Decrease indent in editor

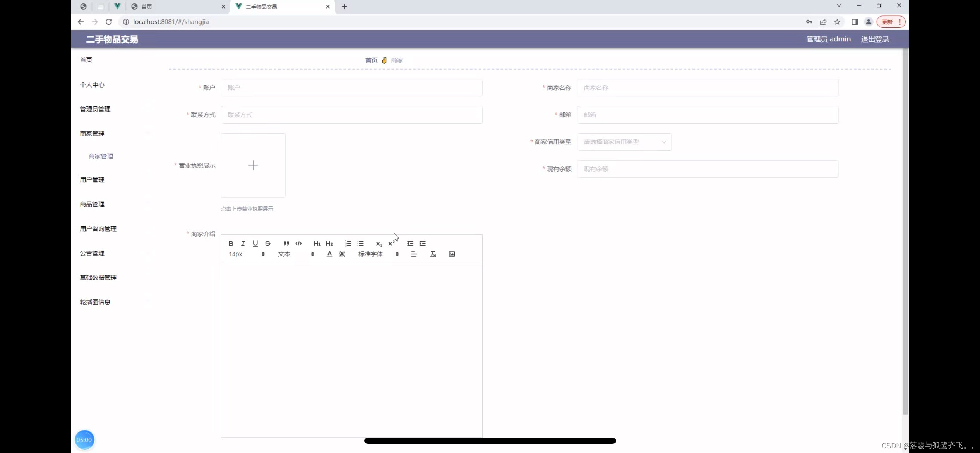(410, 244)
